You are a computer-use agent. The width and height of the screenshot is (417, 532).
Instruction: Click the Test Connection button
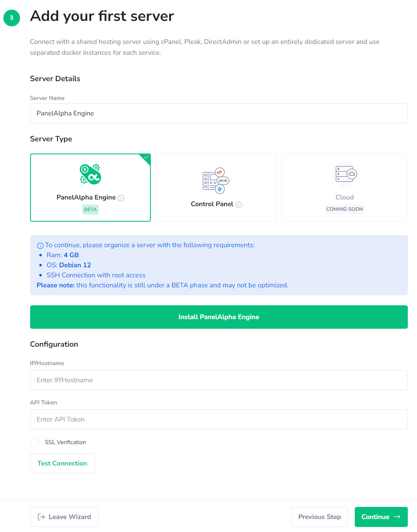pyautogui.click(x=62, y=463)
